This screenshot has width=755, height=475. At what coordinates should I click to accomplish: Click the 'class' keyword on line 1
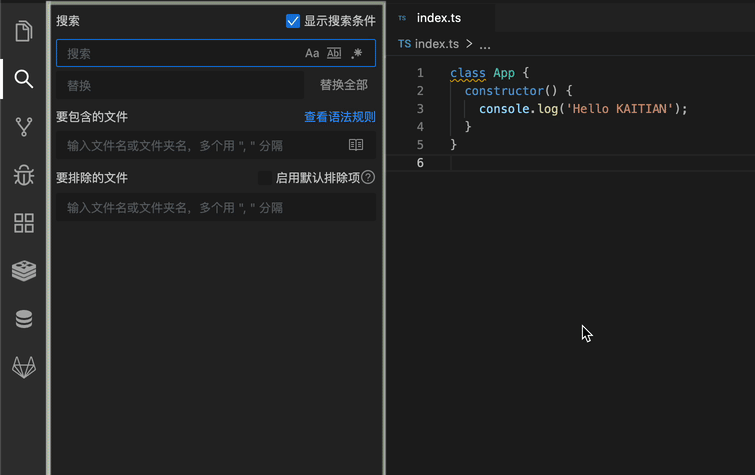point(468,73)
